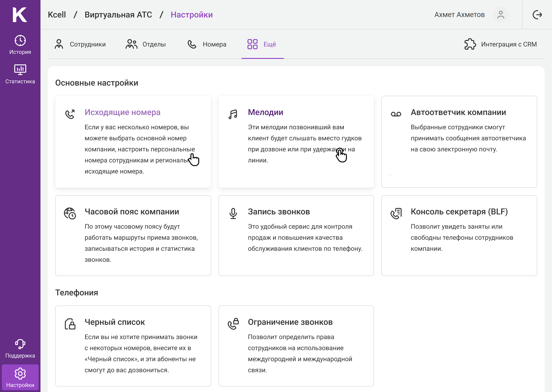Open Черный список settings
552x392 pixels.
pos(133,346)
